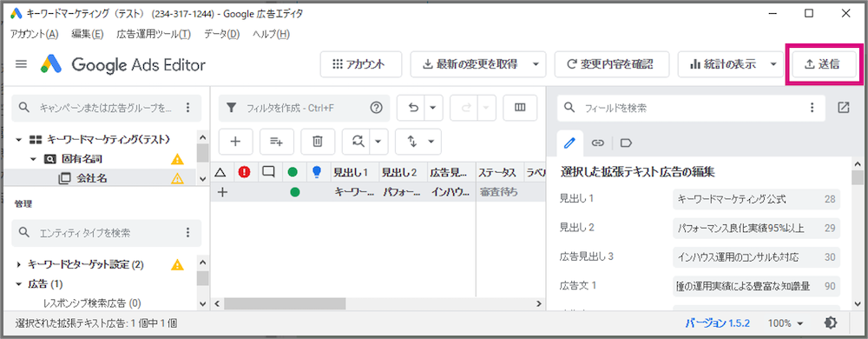
Task: Open the データ(D) menu
Action: click(221, 35)
